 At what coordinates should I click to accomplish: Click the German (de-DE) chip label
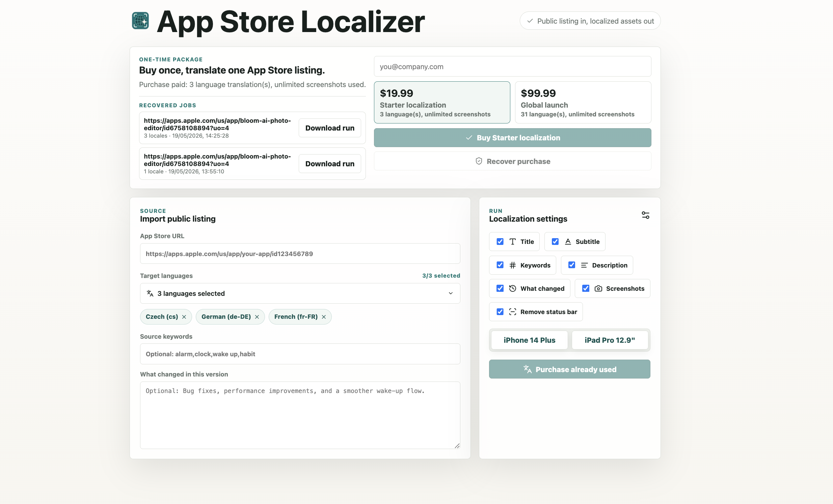click(x=226, y=317)
